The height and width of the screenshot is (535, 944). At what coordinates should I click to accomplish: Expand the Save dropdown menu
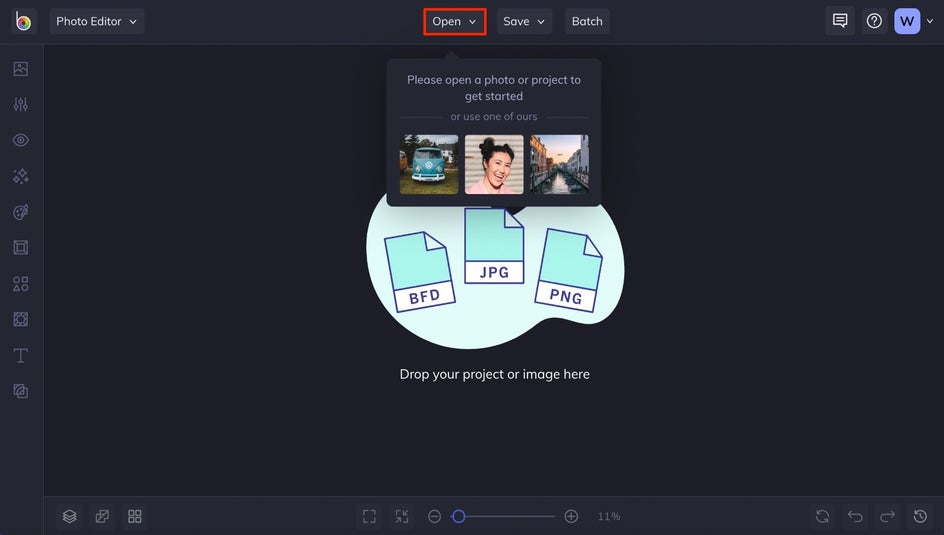pos(524,21)
